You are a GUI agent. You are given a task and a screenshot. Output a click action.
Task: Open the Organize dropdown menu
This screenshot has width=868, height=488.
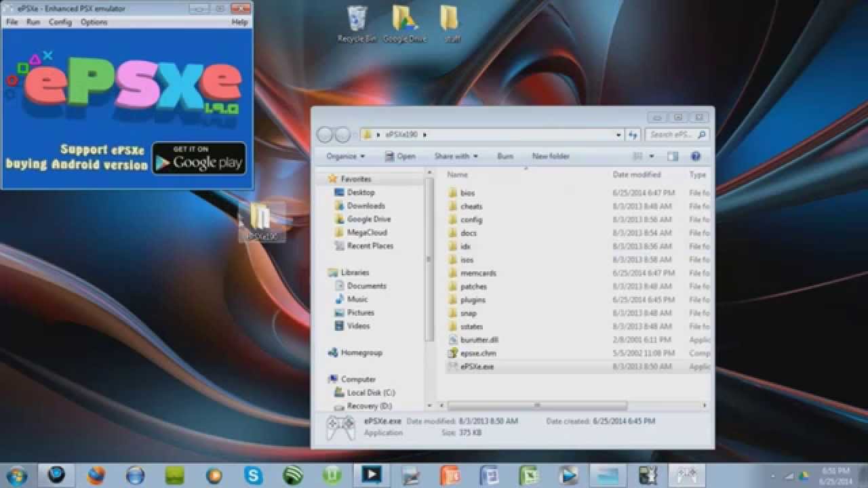pyautogui.click(x=345, y=157)
